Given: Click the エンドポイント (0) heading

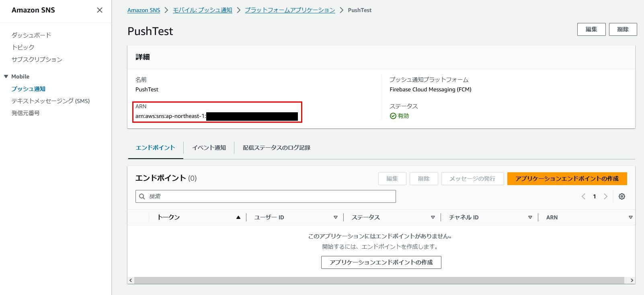Looking at the screenshot, I should [166, 178].
